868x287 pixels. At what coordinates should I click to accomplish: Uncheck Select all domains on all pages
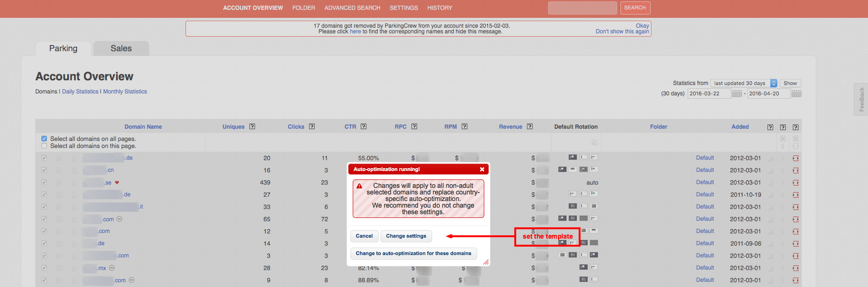(x=44, y=139)
